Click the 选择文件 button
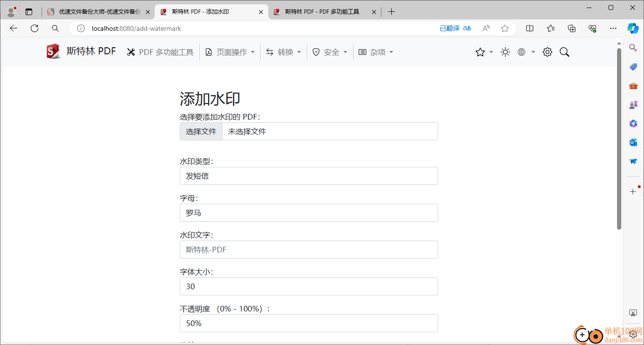 click(201, 131)
